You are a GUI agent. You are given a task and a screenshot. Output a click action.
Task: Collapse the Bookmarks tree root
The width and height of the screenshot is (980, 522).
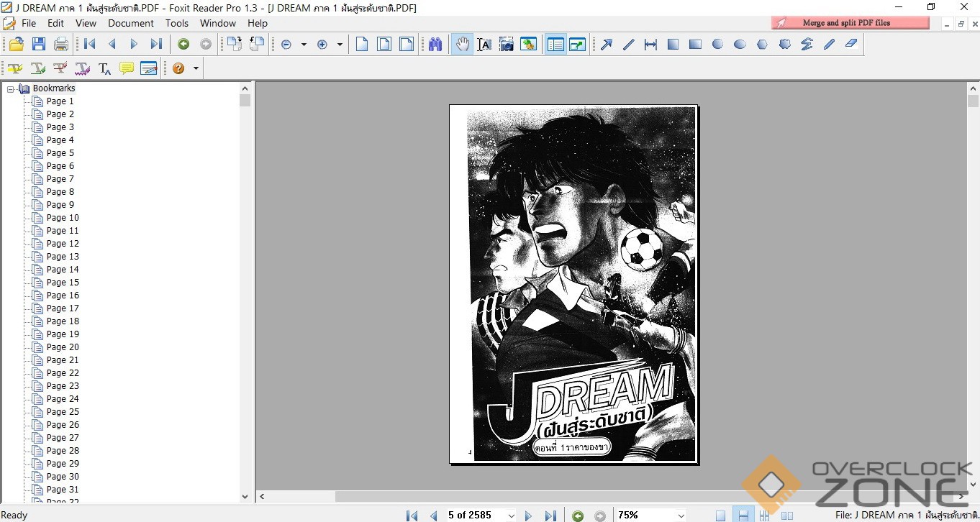pos(11,89)
